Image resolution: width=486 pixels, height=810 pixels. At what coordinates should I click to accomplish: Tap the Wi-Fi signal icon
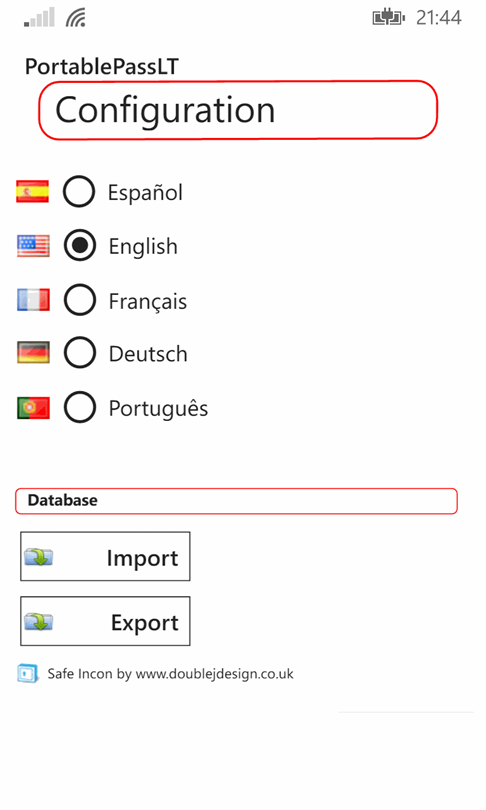coord(75,18)
